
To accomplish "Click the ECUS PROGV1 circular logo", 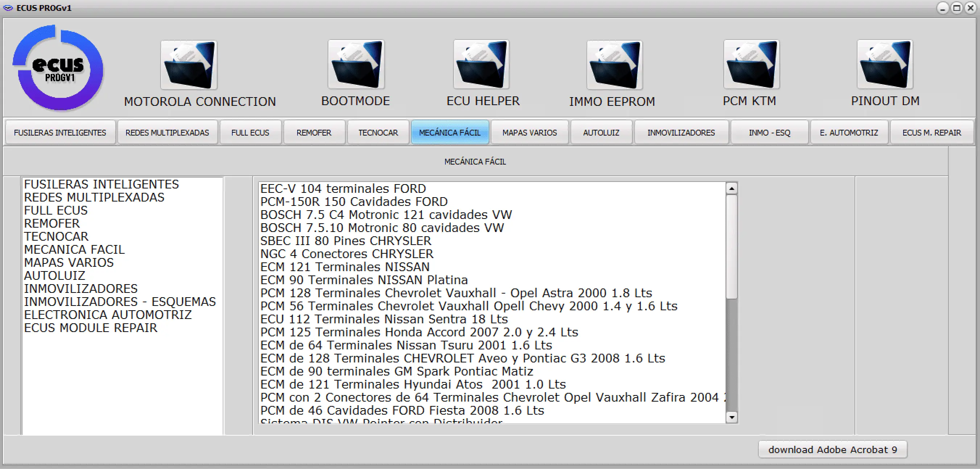I will pyautogui.click(x=58, y=68).
